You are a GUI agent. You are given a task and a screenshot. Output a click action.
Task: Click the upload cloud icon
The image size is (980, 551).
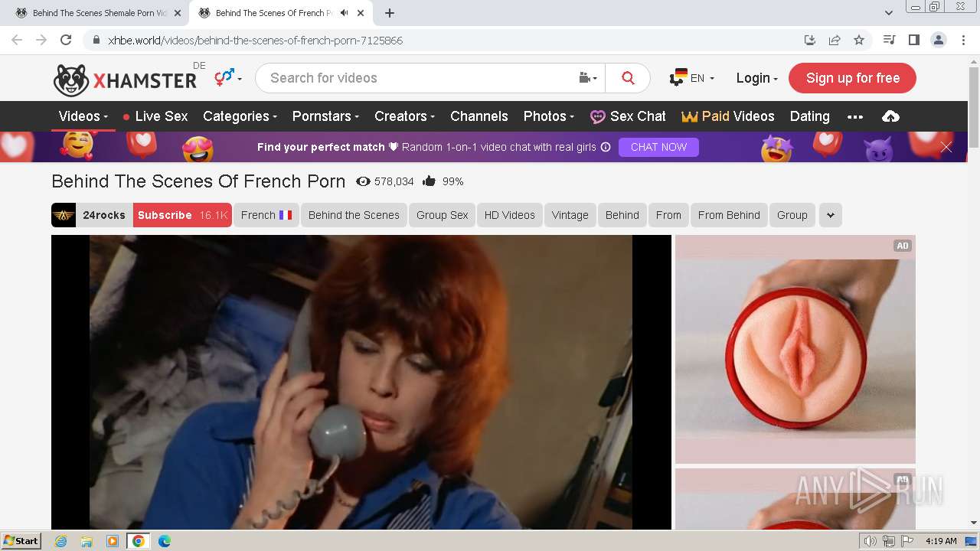pyautogui.click(x=890, y=116)
